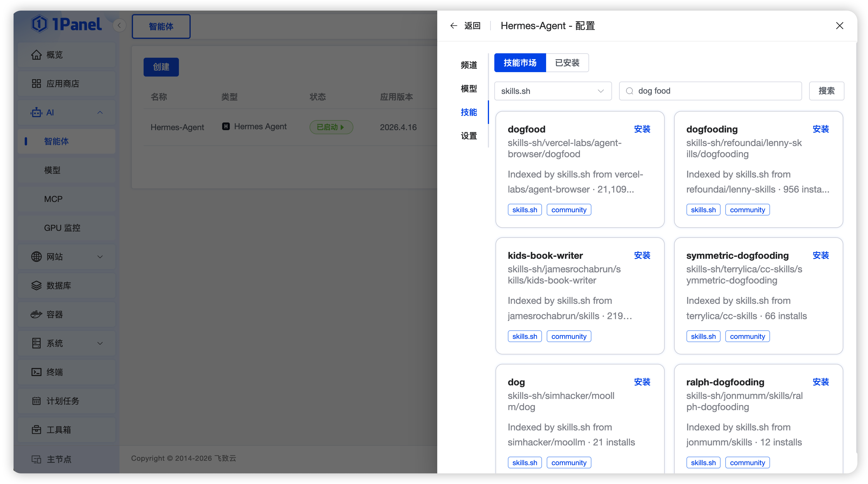Click the kids-book-writer card title
868x484 pixels.
[x=545, y=256]
